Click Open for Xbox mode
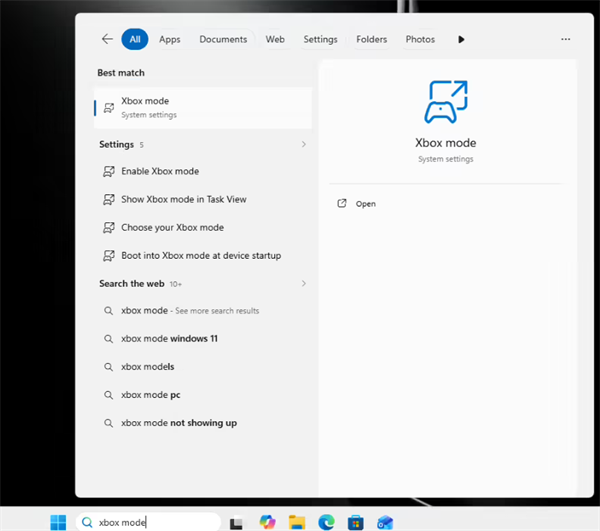Screen dimensions: 600x531 pos(365,204)
